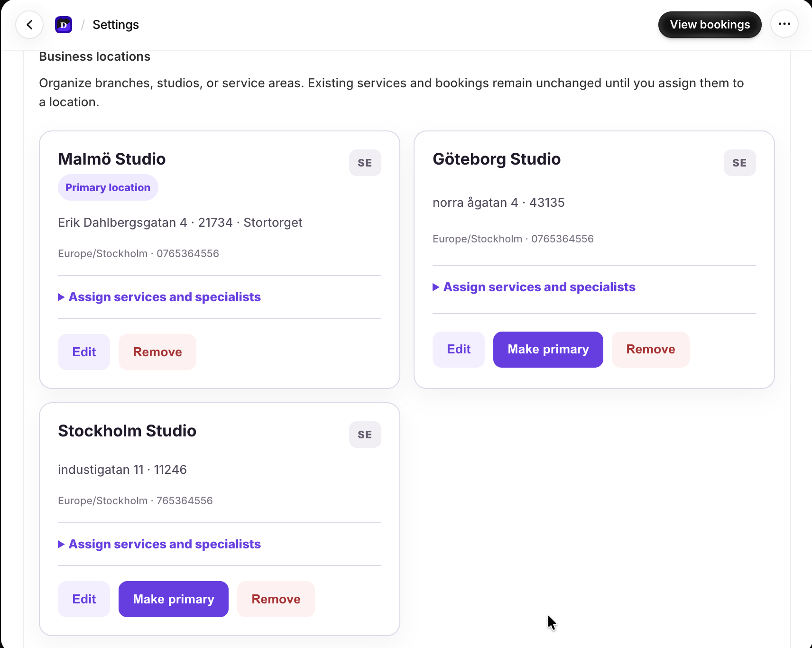The width and height of the screenshot is (812, 648).
Task: Remove the Göteborg Studio location
Action: (651, 350)
